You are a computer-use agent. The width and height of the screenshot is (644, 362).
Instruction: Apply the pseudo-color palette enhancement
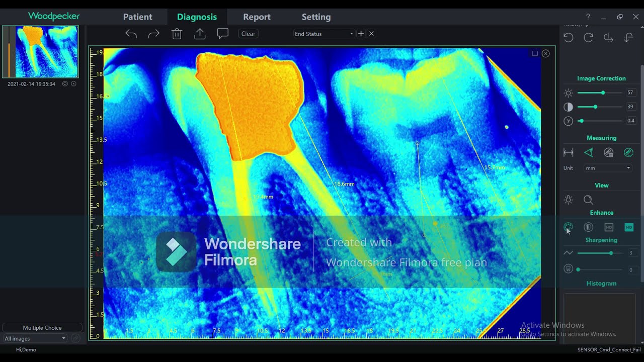[569, 227]
